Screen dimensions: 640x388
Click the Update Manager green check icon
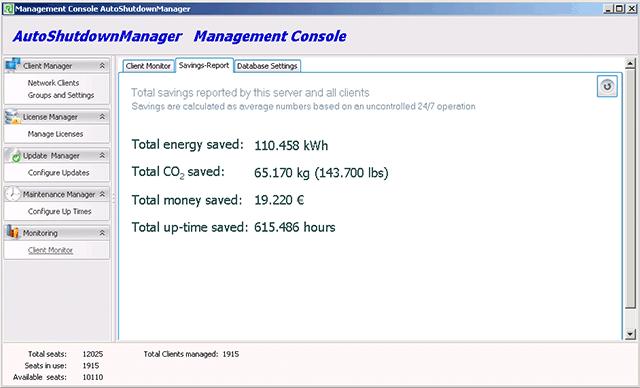point(15,156)
